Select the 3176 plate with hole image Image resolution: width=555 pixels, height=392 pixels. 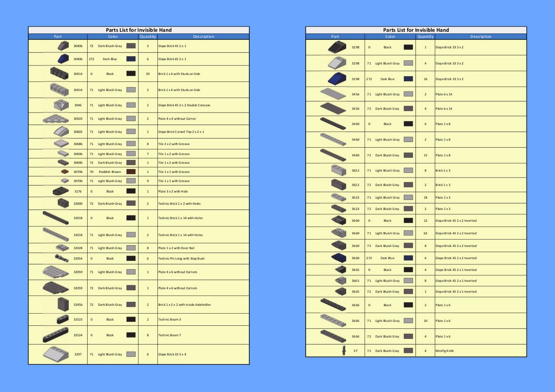point(61,191)
